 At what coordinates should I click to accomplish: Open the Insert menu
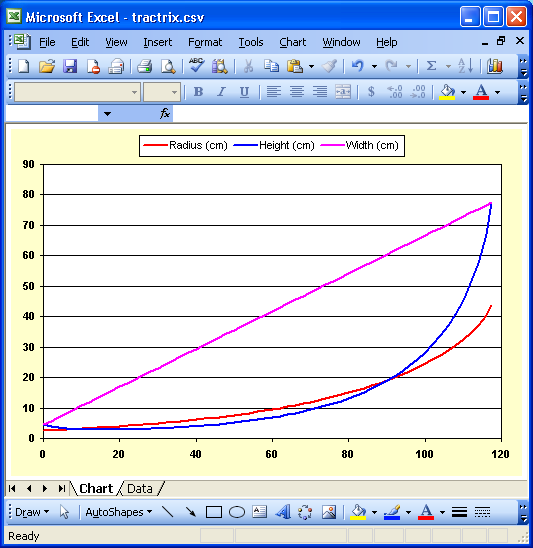158,42
